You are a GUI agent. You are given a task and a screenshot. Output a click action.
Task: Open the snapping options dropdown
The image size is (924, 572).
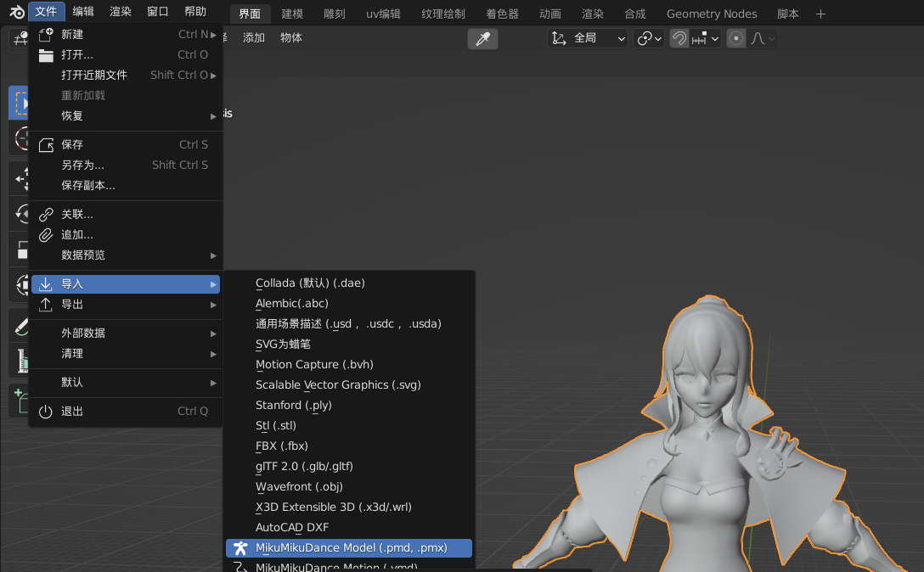pyautogui.click(x=706, y=38)
